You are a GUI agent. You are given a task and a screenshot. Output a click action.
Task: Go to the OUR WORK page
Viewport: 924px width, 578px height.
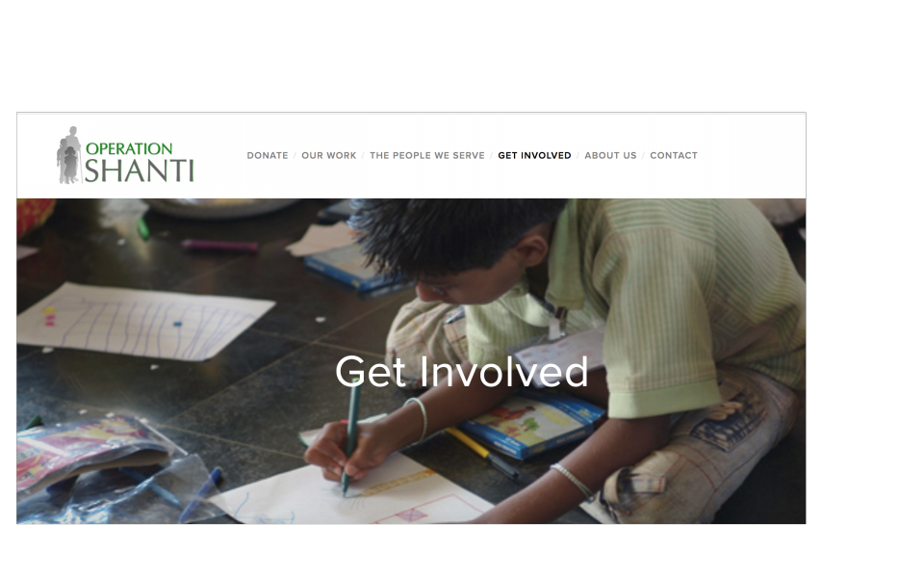329,156
